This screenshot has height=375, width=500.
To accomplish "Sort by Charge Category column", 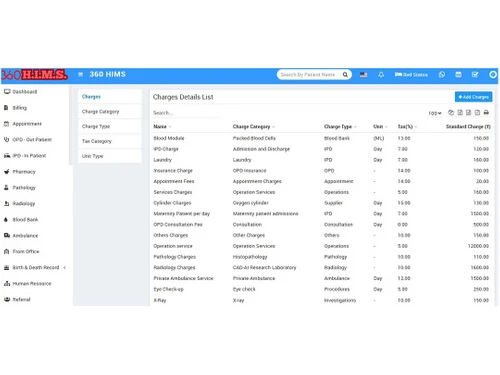I will point(253,127).
